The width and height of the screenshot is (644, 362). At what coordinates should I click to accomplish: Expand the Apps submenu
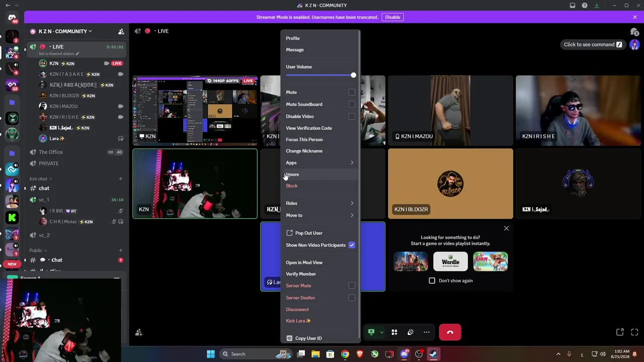click(320, 163)
